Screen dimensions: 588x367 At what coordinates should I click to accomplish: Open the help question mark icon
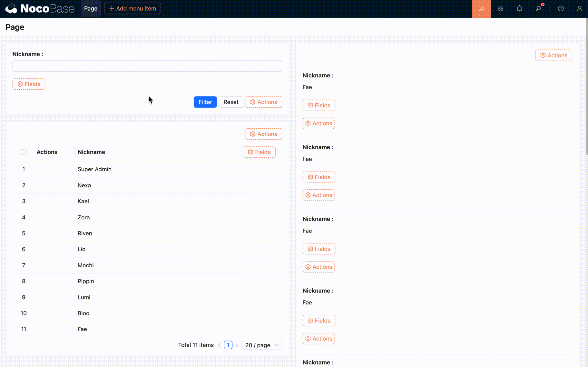pyautogui.click(x=561, y=9)
